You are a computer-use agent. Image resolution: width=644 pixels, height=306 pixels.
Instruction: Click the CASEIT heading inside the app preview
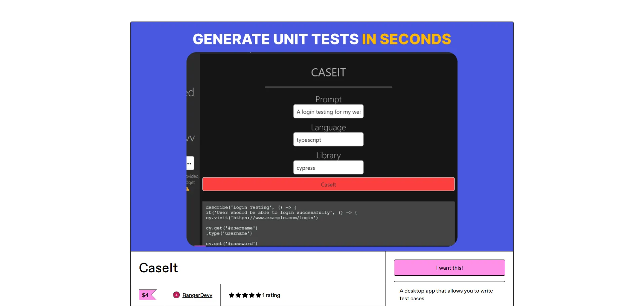(x=328, y=72)
